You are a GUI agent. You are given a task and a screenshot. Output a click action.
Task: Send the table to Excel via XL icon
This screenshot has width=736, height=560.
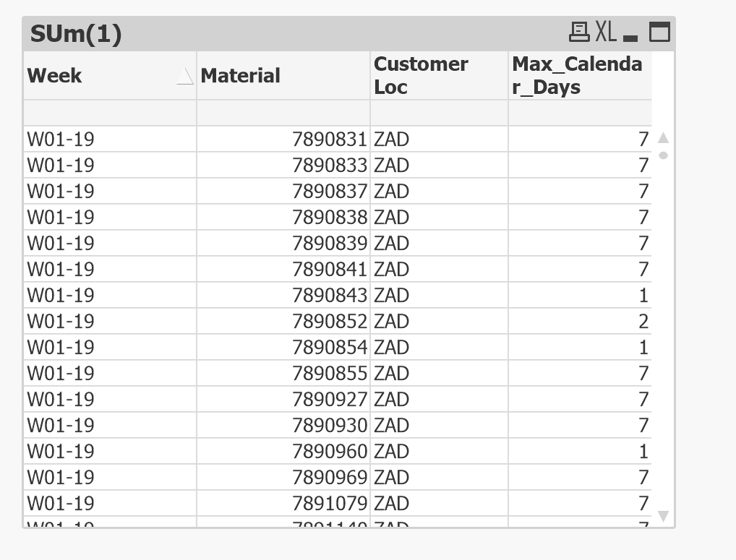606,31
